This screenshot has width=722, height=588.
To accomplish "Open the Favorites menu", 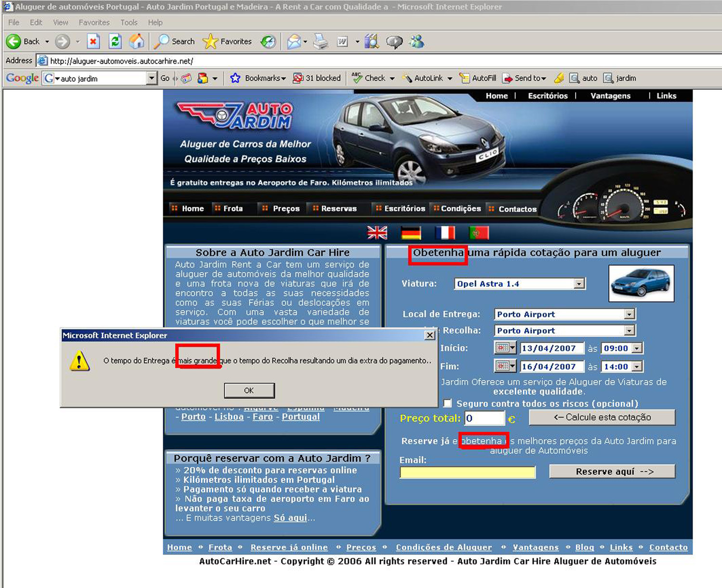I will click(94, 23).
